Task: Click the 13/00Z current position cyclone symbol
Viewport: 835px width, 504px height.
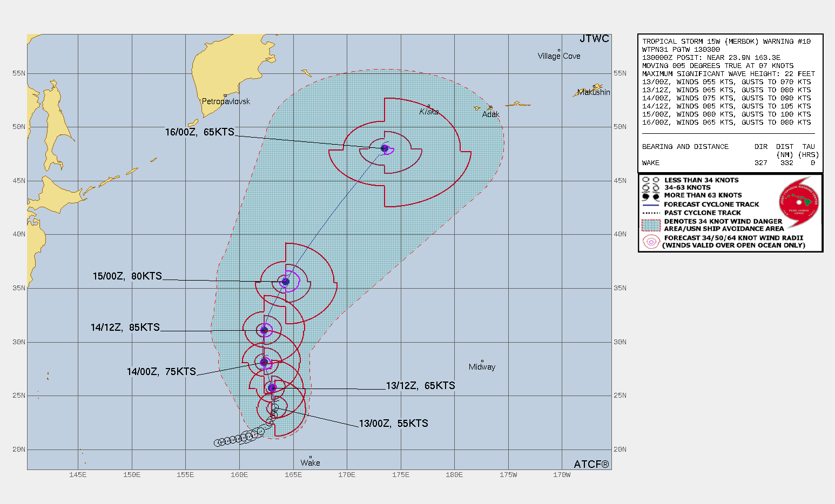Action: click(x=275, y=408)
